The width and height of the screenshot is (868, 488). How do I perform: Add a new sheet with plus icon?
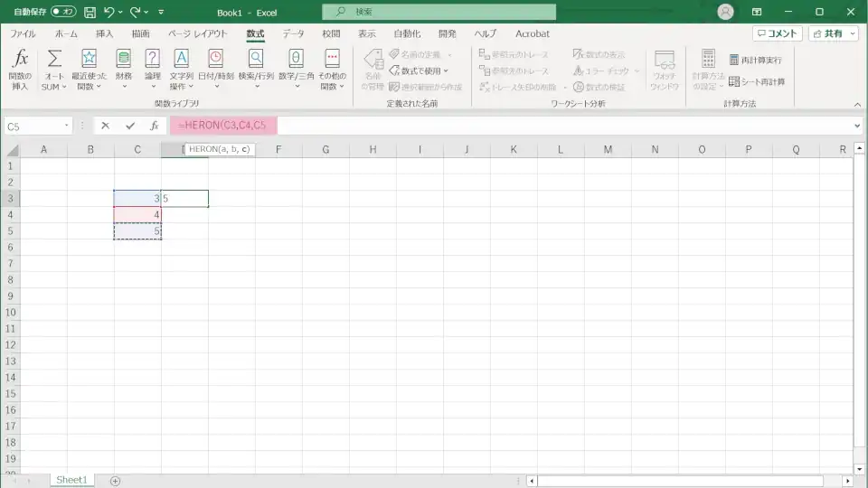pyautogui.click(x=115, y=481)
